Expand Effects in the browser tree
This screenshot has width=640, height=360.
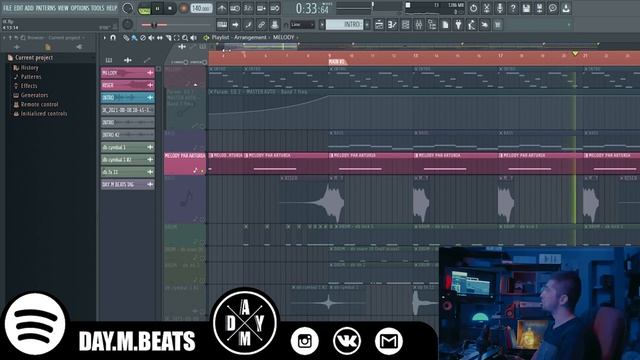(x=29, y=86)
